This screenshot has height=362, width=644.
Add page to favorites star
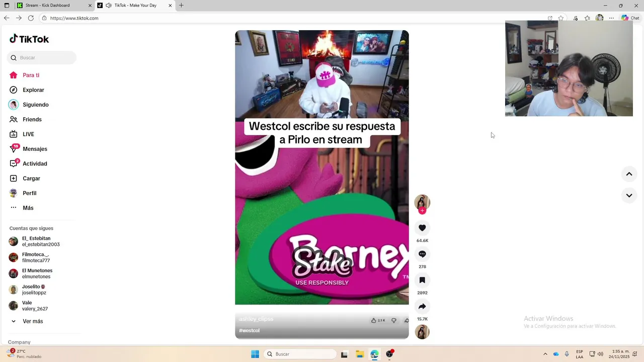[561, 18]
